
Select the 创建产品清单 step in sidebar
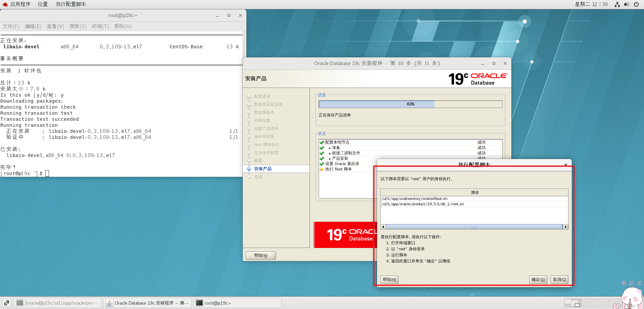point(266,128)
